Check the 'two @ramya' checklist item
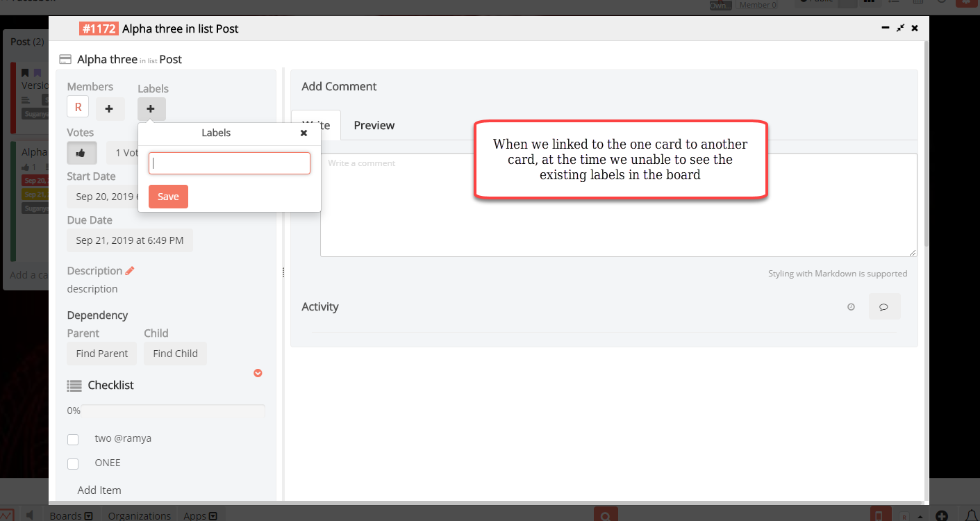Viewport: 980px width, 521px height. pos(73,440)
